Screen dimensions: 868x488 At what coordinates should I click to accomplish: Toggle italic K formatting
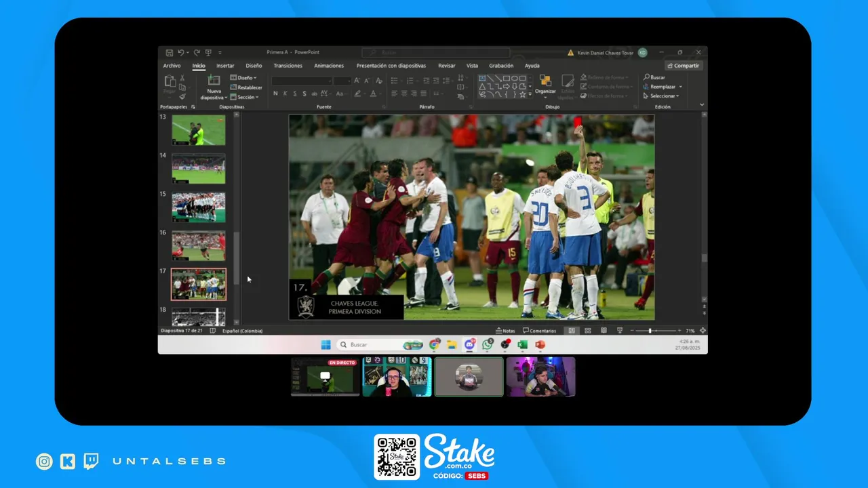pyautogui.click(x=285, y=94)
